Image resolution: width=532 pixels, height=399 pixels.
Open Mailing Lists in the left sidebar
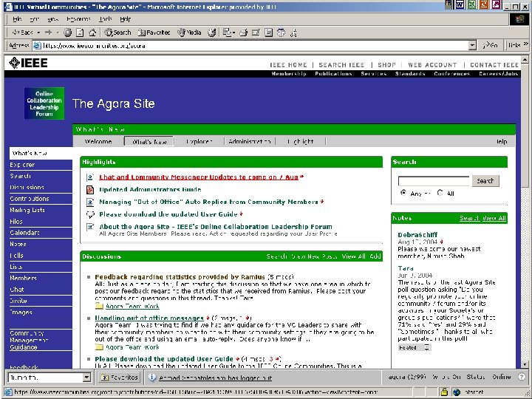pos(27,210)
